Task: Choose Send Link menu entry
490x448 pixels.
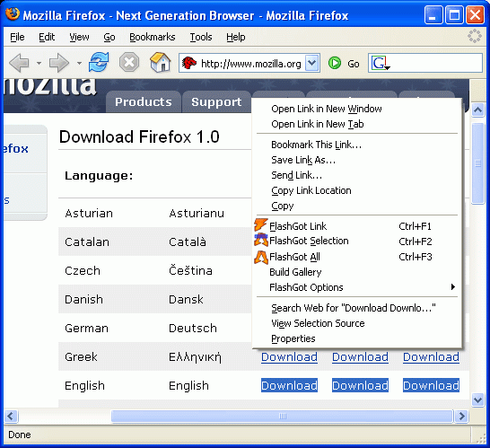Action: (357, 175)
